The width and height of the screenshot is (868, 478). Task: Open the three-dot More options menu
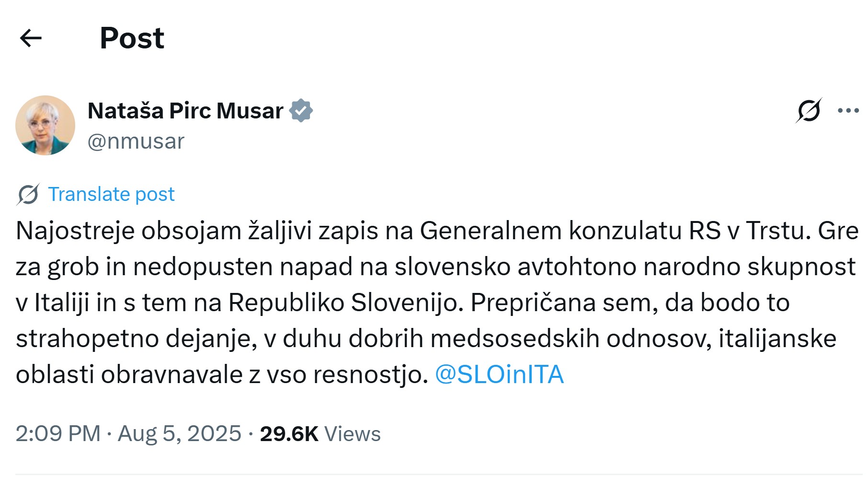click(x=848, y=111)
